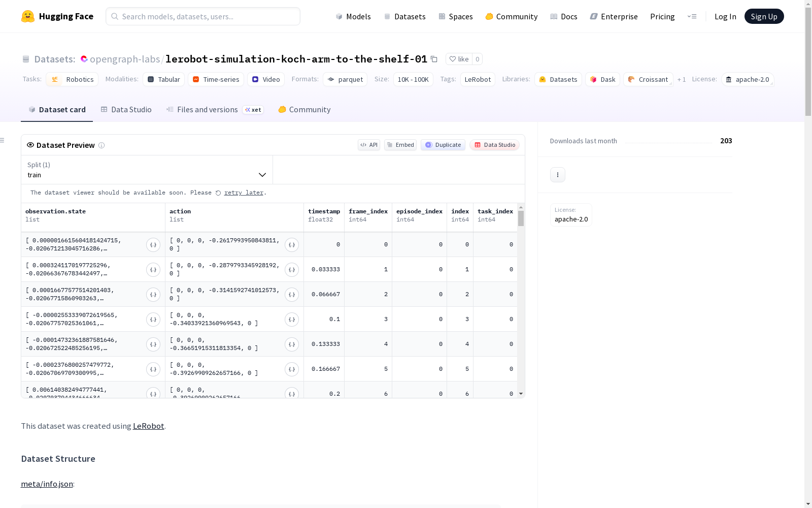Open Data Studio from the preview header
Viewport: 812px width, 508px height.
[494, 145]
